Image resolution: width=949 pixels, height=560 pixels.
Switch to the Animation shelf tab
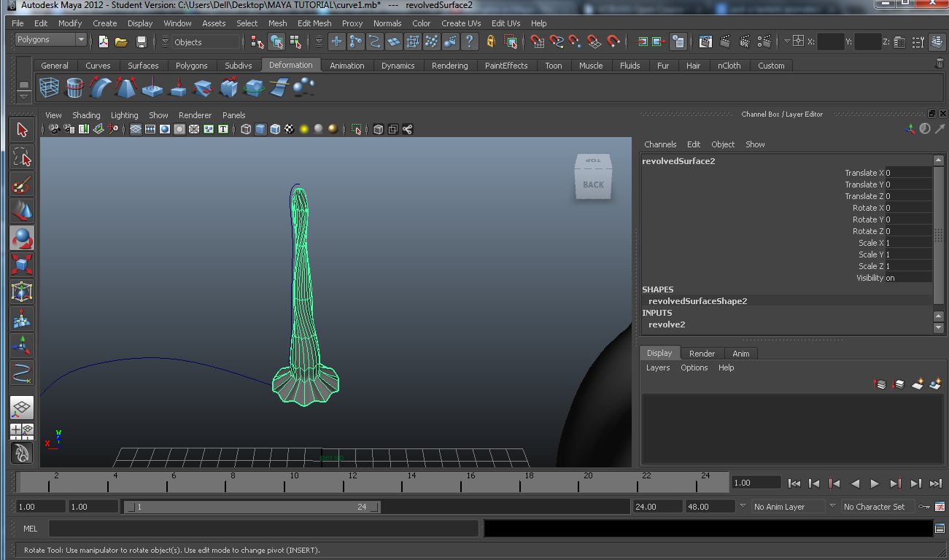[x=346, y=66]
